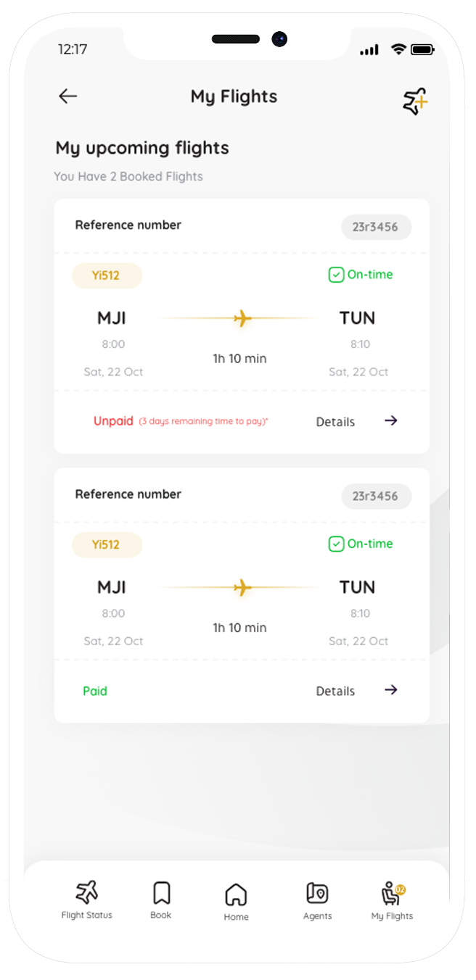Tap On-time checkbox on paid flight
The width and height of the screenshot is (476, 980).
(336, 544)
